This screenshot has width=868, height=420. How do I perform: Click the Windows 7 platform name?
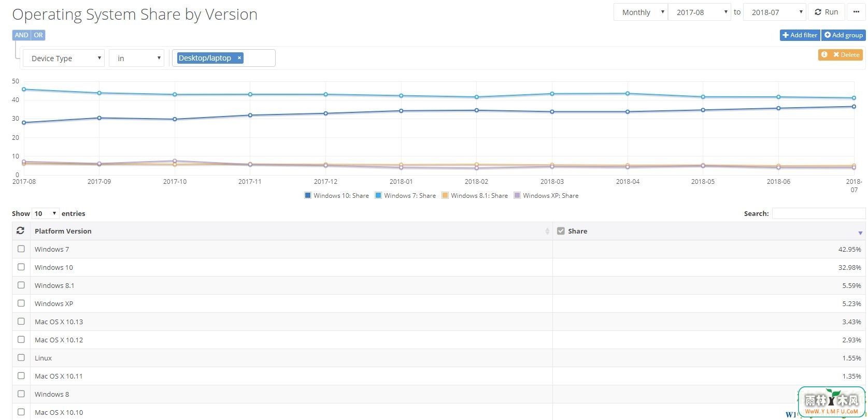click(x=52, y=249)
